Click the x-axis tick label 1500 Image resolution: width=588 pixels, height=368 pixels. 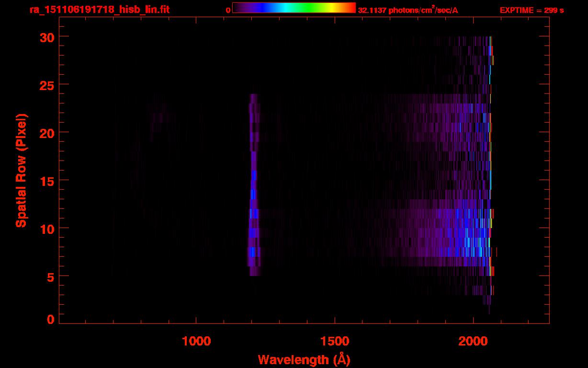(335, 341)
